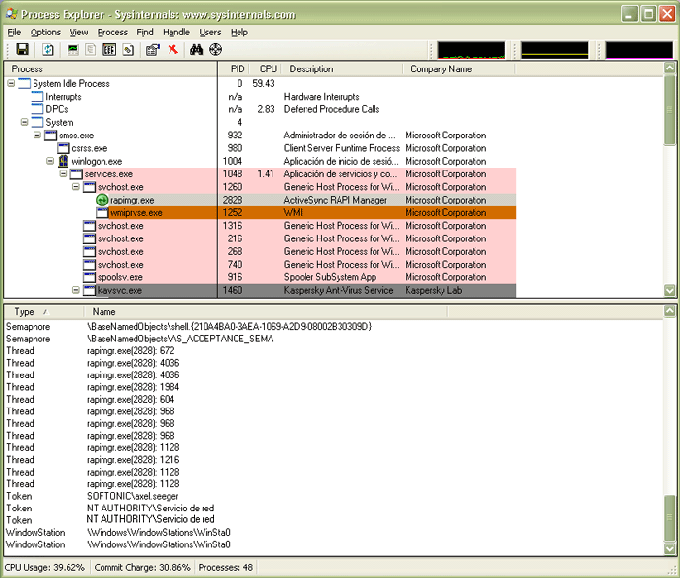Click the commit charge history graph
This screenshot has height=578, width=680.
555,50
